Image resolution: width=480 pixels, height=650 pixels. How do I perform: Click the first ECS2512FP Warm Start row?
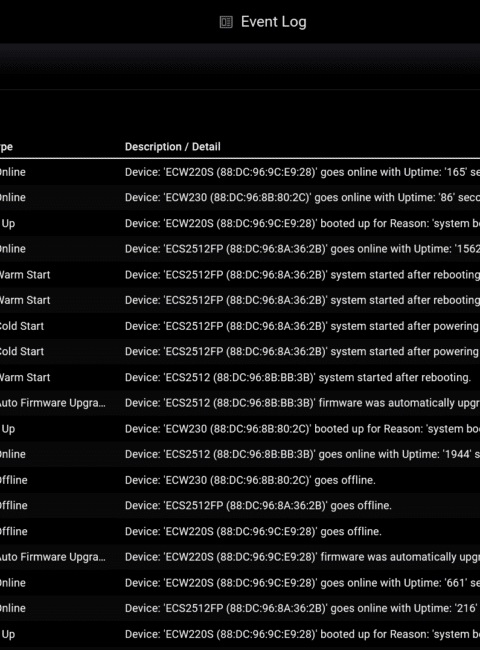pyautogui.click(x=240, y=275)
